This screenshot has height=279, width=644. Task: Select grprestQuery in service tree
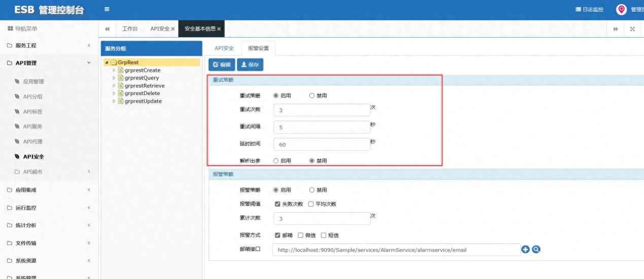(142, 78)
